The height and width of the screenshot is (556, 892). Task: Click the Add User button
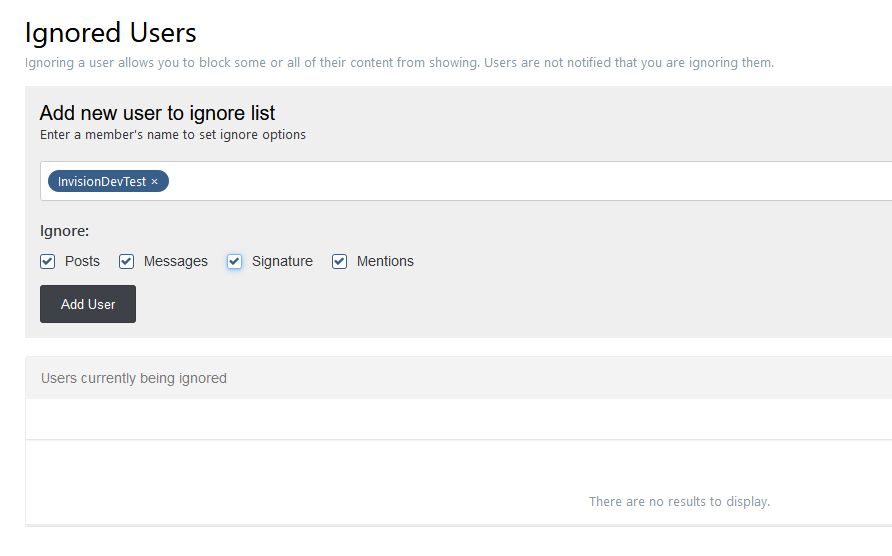88,304
